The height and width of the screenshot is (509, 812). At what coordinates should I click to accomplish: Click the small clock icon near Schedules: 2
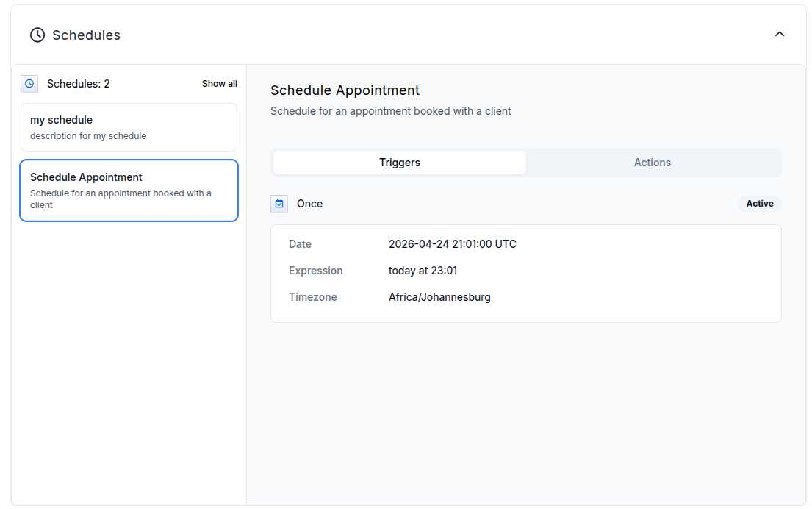tap(29, 84)
